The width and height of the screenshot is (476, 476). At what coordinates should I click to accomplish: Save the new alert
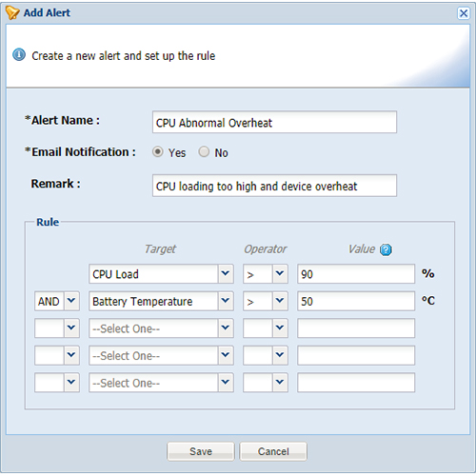coord(201,451)
